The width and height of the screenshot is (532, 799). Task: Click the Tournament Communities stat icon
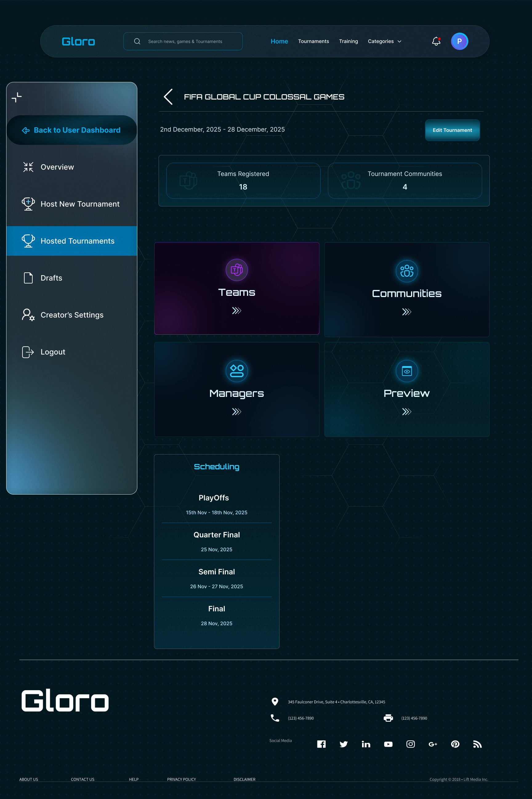coord(351,180)
